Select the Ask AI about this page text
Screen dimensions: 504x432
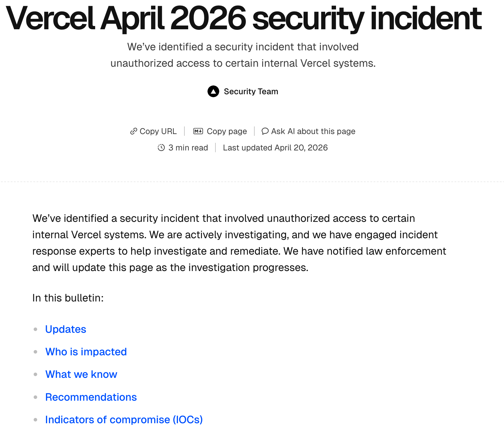click(x=313, y=131)
